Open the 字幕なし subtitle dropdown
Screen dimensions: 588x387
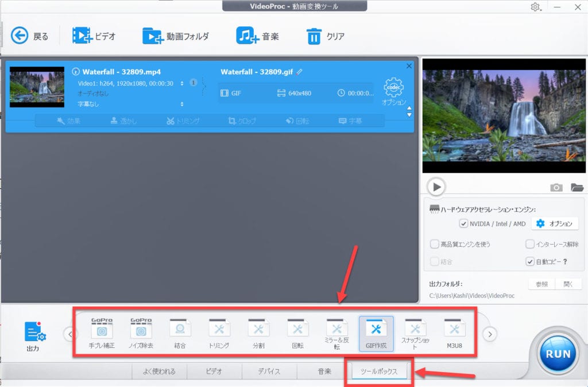click(182, 104)
